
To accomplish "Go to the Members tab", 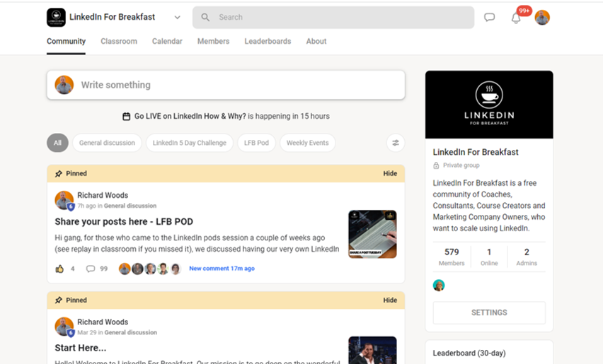I will 214,41.
